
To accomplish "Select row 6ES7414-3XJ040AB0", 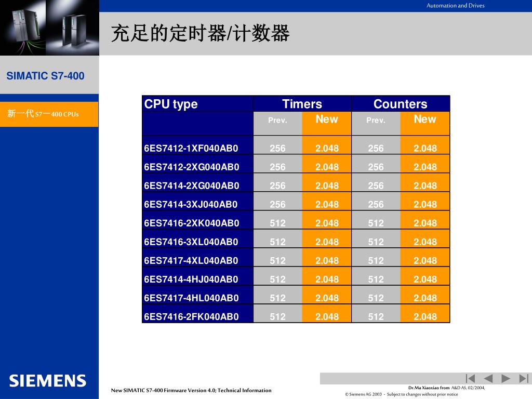I will pos(296,201).
